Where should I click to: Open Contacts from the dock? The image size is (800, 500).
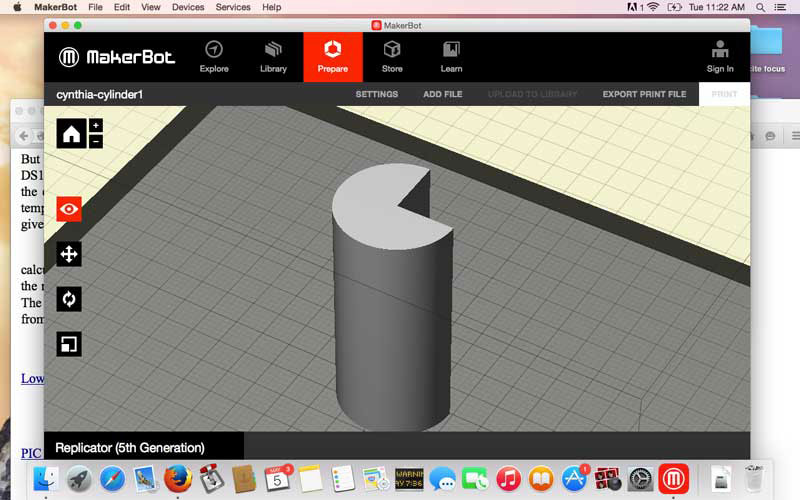click(x=244, y=479)
